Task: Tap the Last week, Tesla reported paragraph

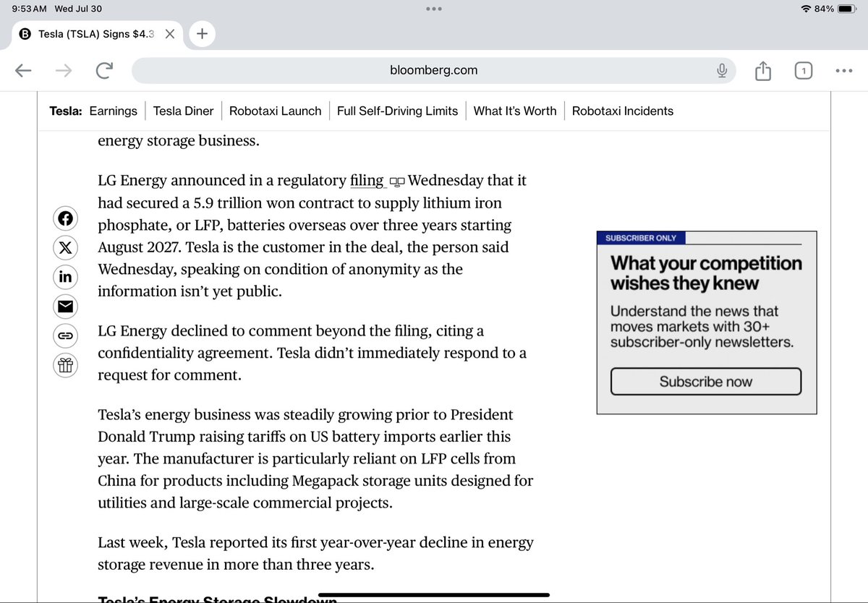Action: 315,553
